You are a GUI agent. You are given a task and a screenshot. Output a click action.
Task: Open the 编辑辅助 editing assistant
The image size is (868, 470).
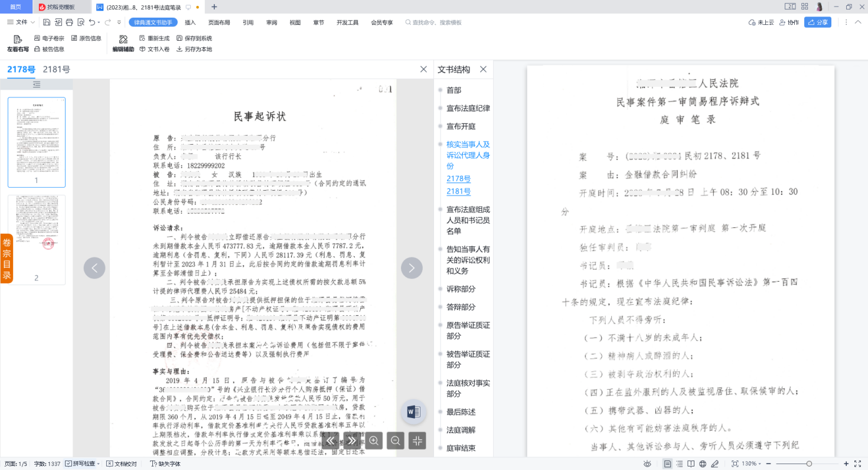click(x=123, y=43)
